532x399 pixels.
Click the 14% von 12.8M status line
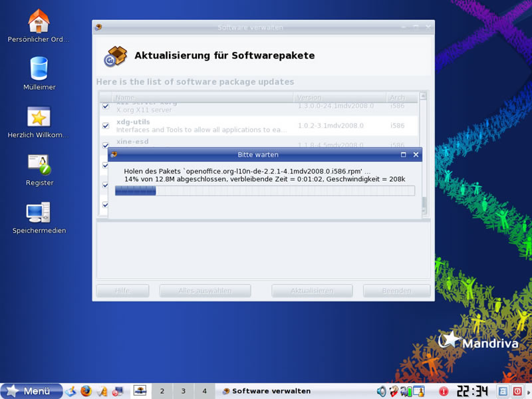click(x=265, y=179)
